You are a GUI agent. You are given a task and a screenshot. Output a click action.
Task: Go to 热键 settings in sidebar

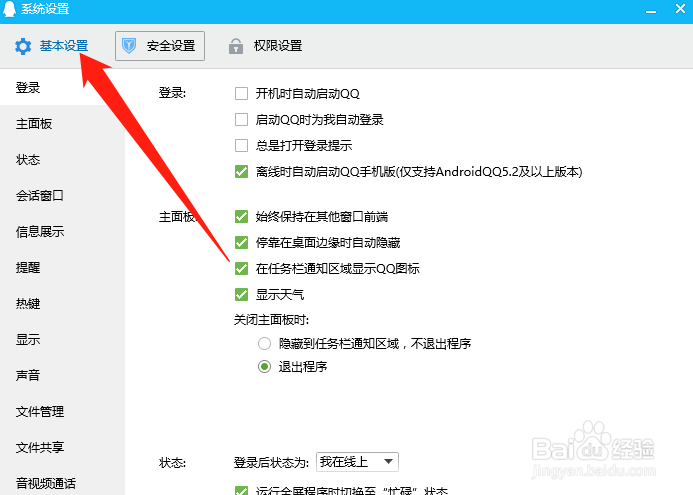click(x=28, y=304)
